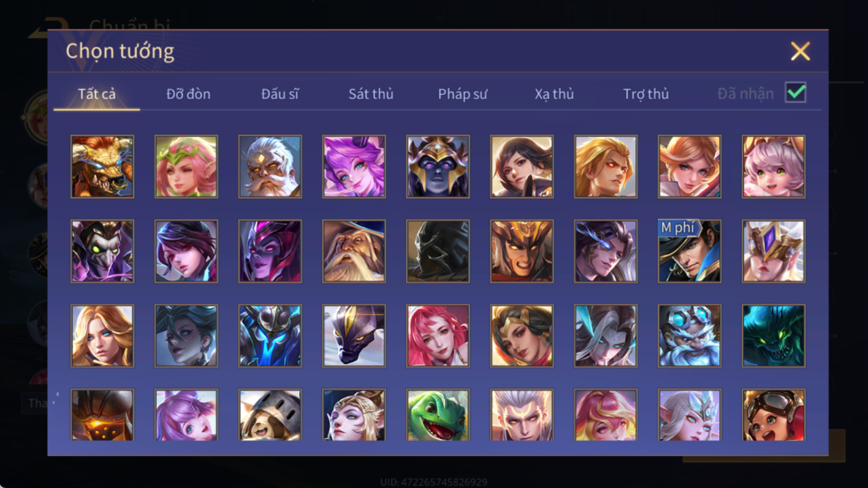Open the "Pháp sư" tab
This screenshot has width=868, height=488.
462,94
